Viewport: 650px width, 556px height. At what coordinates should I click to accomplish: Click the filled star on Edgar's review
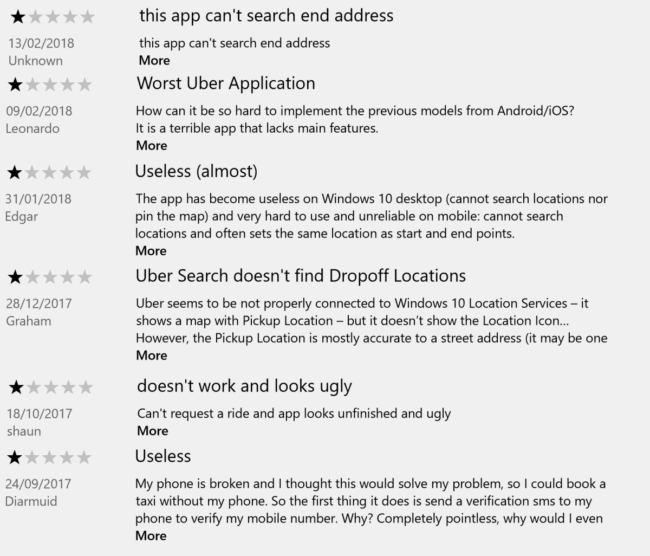[x=15, y=172]
